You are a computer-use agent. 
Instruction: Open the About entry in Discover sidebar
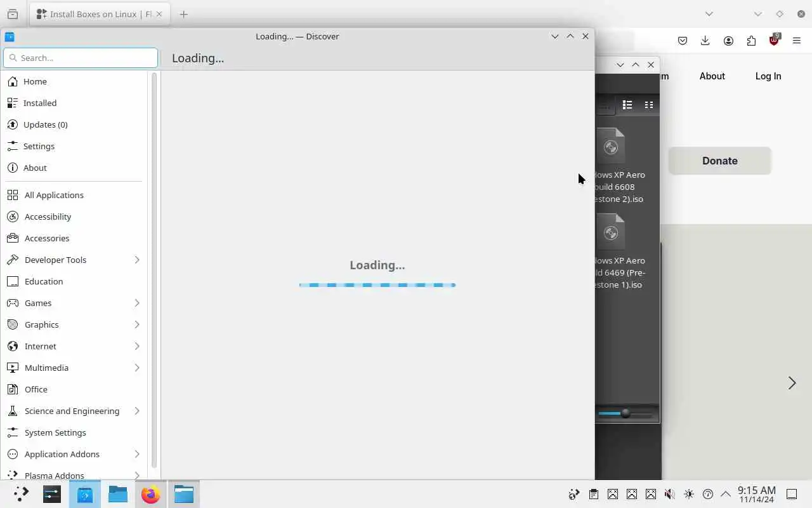coord(75,168)
